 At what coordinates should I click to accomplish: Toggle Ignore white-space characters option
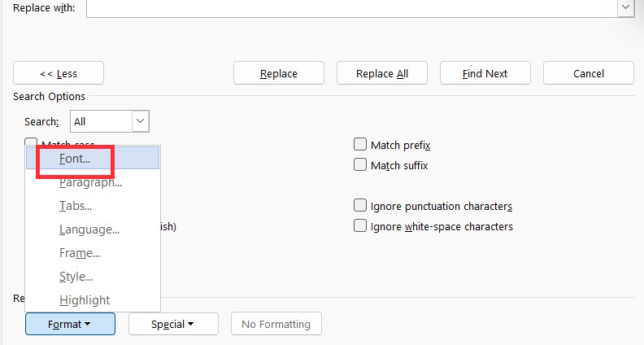coord(360,226)
